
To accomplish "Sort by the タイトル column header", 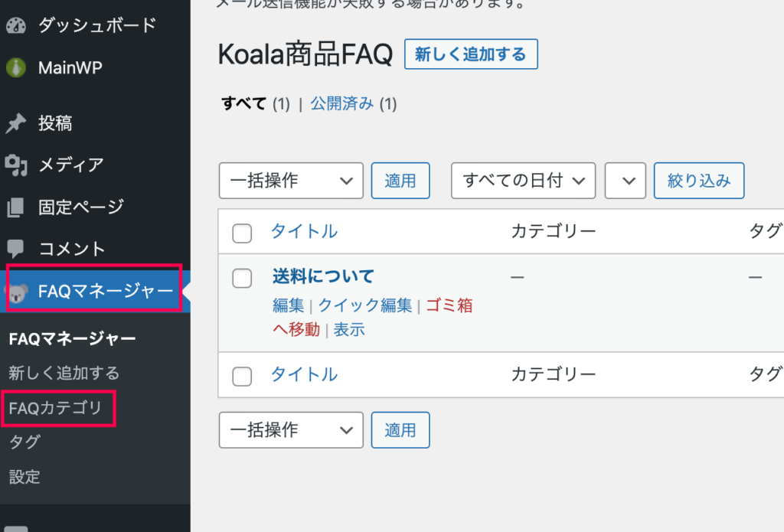I will (x=304, y=231).
